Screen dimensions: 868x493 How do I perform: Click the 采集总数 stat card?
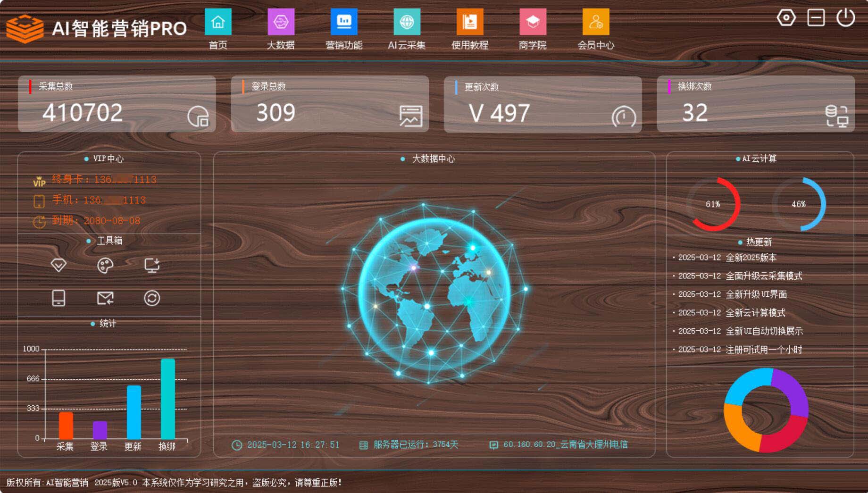coord(117,104)
